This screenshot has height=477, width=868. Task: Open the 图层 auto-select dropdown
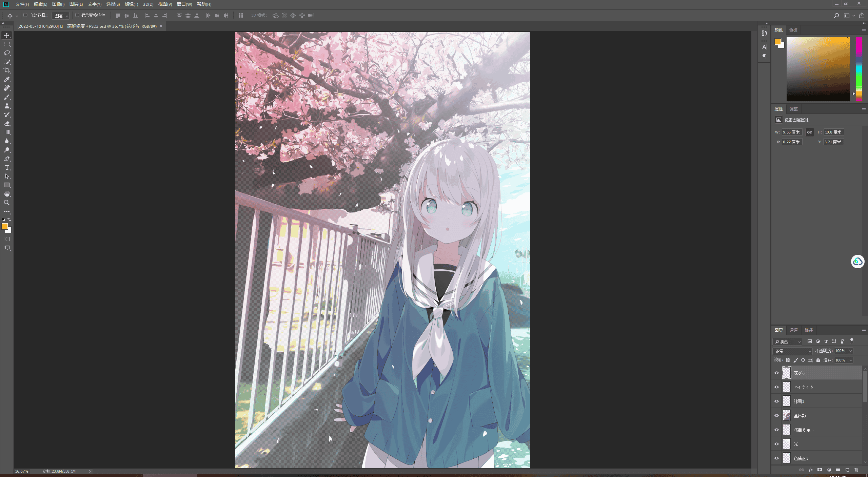click(x=61, y=16)
